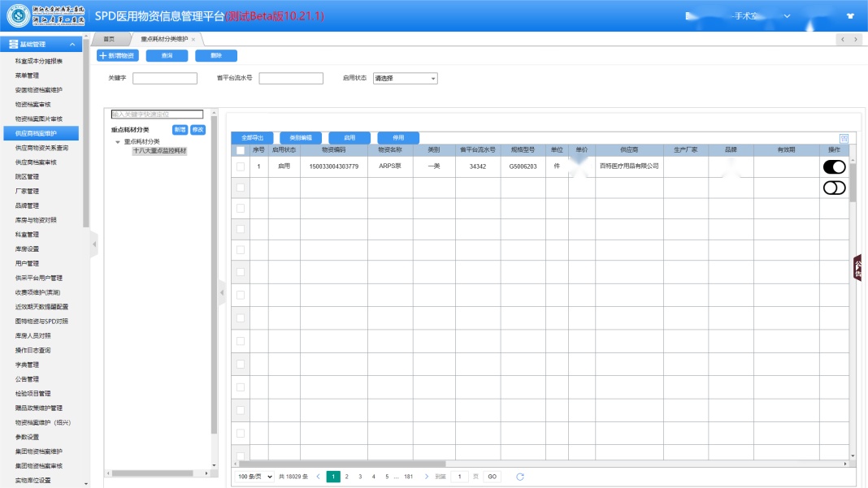Screen dimensions: 868x488
Task: Click the 全部导出 button
Action: tap(252, 138)
